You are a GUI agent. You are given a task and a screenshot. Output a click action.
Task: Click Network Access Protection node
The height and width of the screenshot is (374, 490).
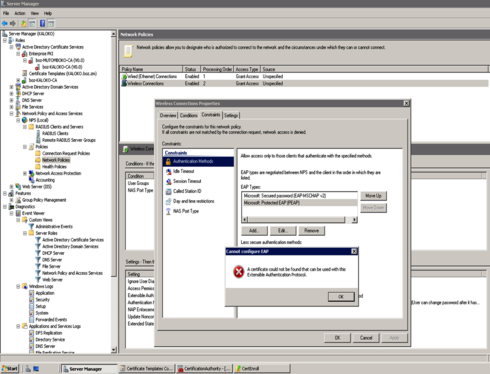(58, 173)
